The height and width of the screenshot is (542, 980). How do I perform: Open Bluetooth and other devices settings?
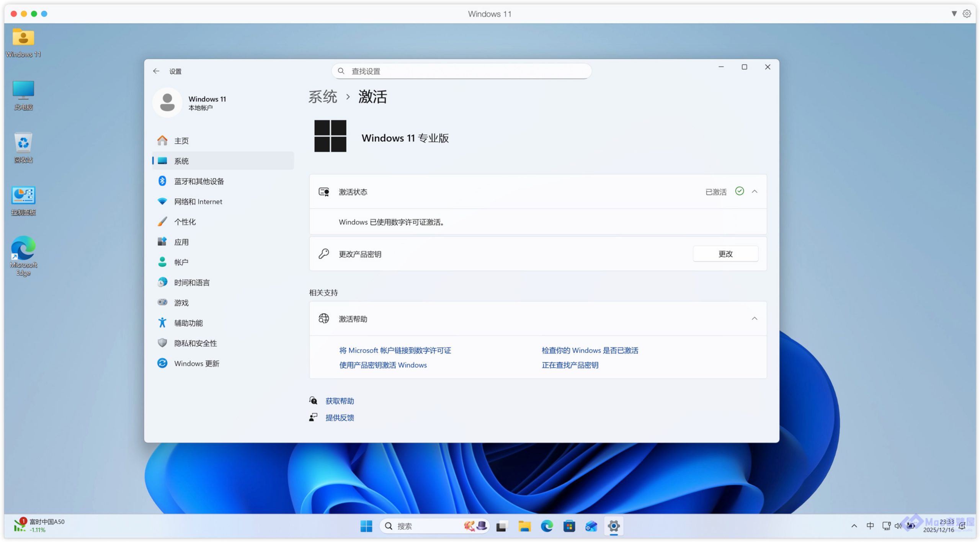coord(199,181)
